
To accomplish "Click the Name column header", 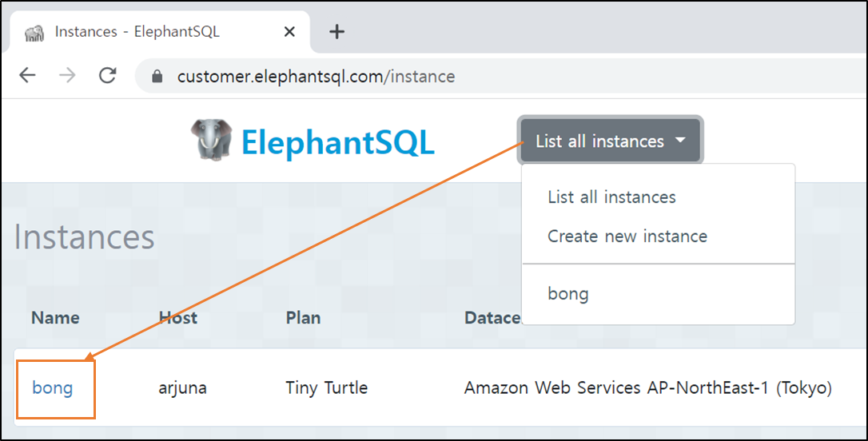I will 55,318.
